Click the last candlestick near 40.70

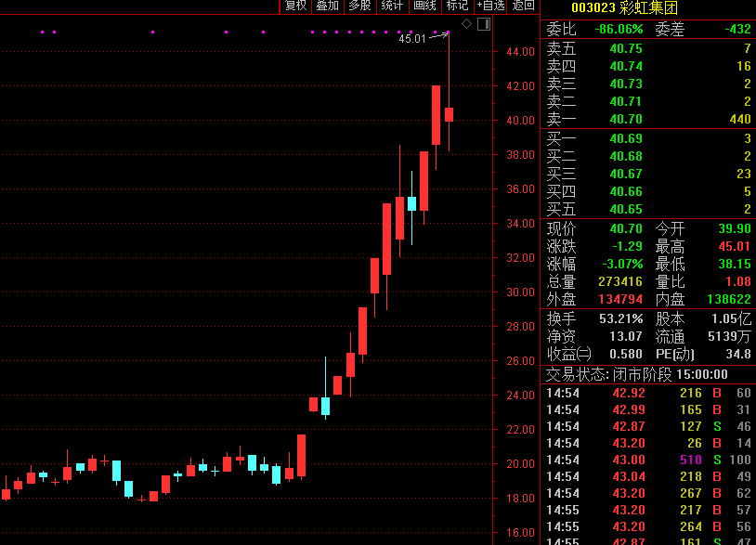click(449, 114)
